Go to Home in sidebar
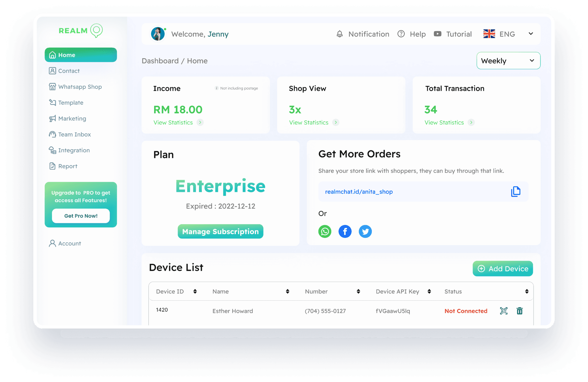 tap(81, 55)
